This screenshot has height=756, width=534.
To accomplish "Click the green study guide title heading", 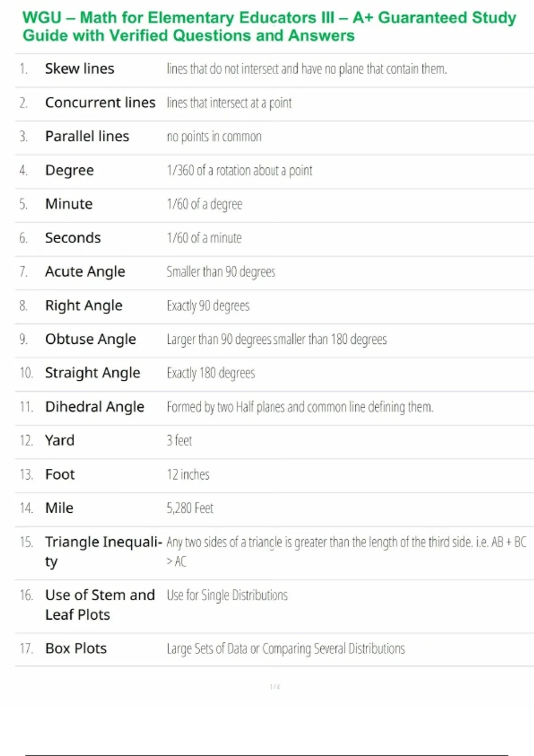I will pyautogui.click(x=269, y=27).
